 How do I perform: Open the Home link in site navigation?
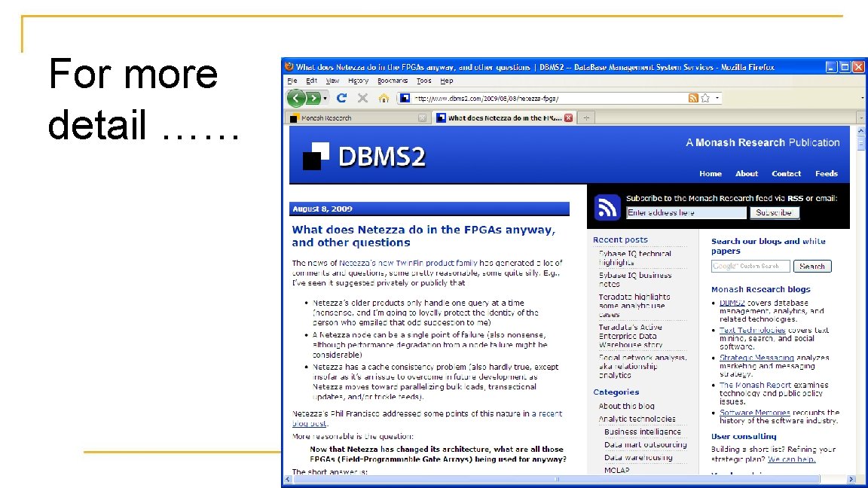pos(711,174)
